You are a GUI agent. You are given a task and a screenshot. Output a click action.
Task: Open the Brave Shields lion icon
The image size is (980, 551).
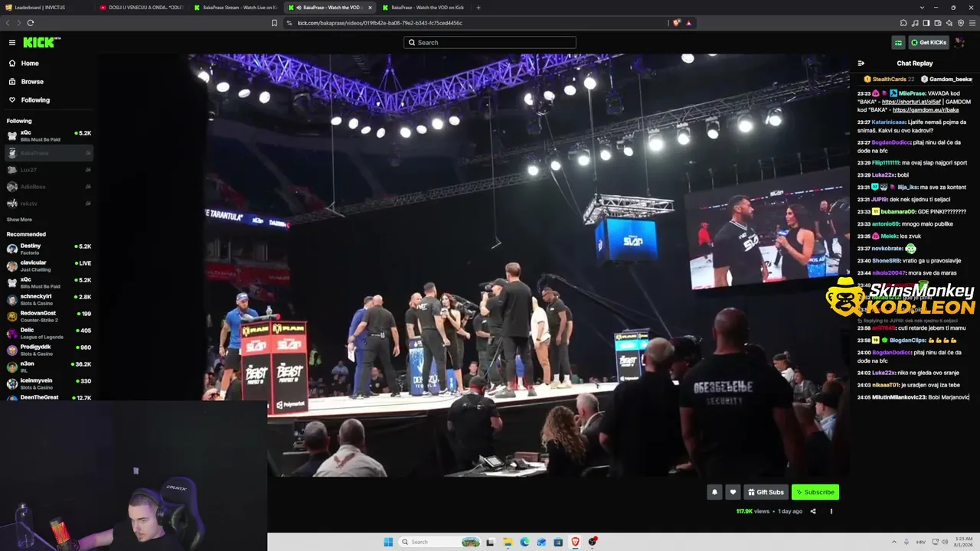click(x=677, y=23)
